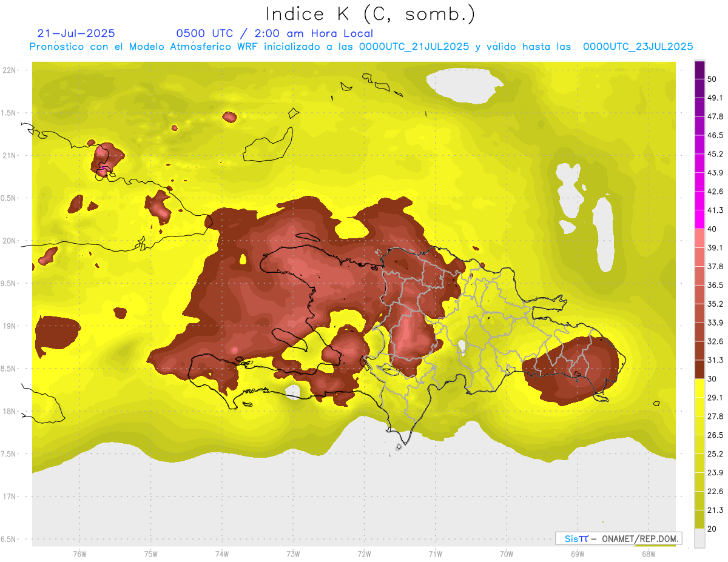This screenshot has height=562, width=728.
Task: Pick the bright magenta swatch just above 40
Action: [699, 219]
